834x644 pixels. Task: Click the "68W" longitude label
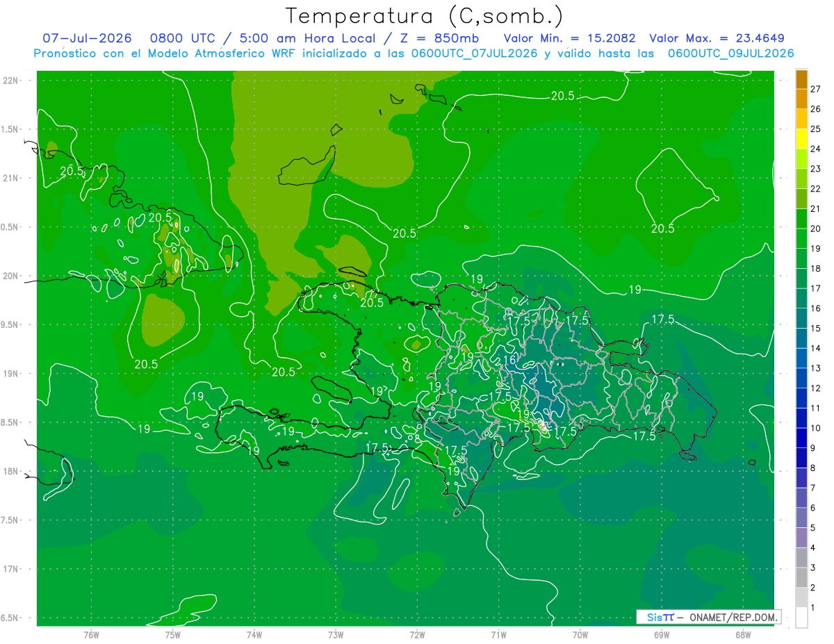point(743,635)
